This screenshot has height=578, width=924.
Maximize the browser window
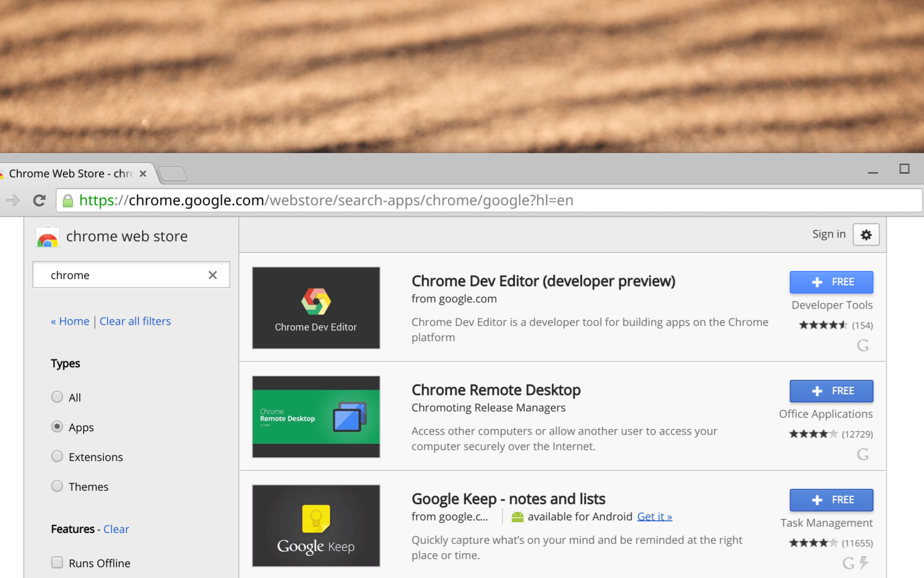(x=904, y=169)
